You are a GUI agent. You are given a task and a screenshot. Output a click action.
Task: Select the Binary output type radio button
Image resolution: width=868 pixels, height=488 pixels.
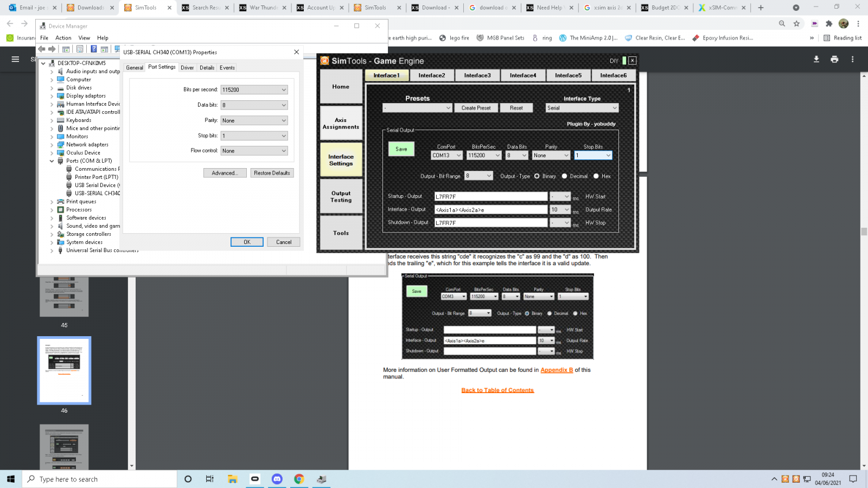(537, 176)
